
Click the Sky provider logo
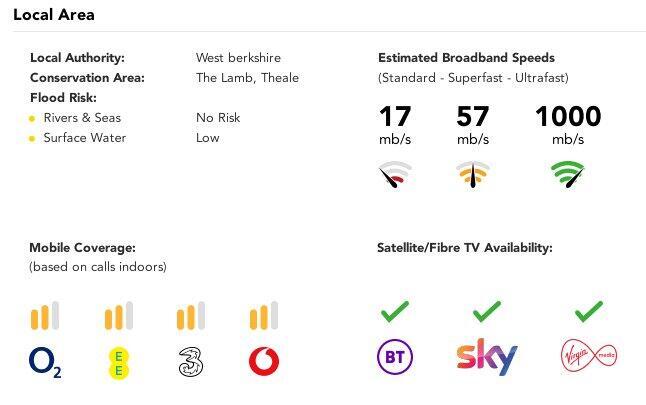coord(487,357)
